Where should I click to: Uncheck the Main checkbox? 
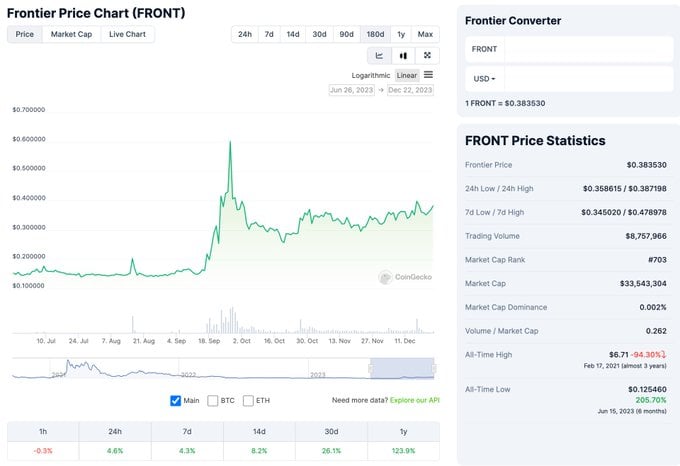[x=176, y=401]
